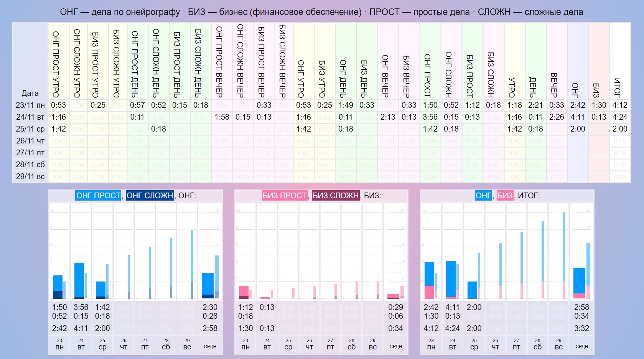This screenshot has height=359, width=644.
Task: Click the standalone 'ВЕЧЕР' column header
Action: pos(557,61)
